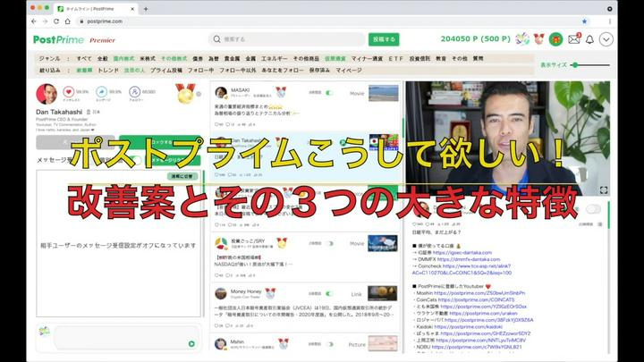Click the feed's green vertical scrollbar
Image resolution: width=644 pixels, height=362 pixels.
402,129
